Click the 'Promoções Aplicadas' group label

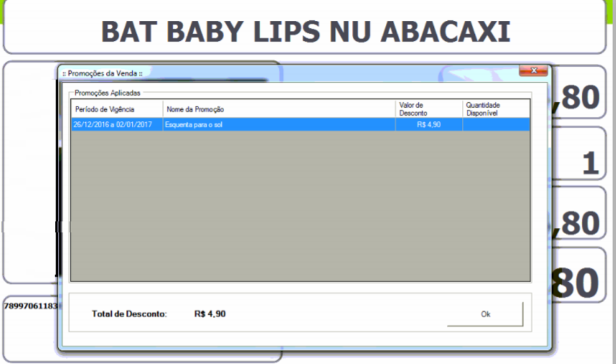coord(108,93)
